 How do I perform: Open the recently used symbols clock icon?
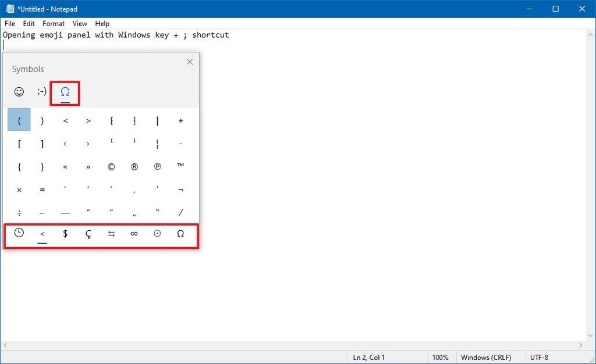point(19,234)
